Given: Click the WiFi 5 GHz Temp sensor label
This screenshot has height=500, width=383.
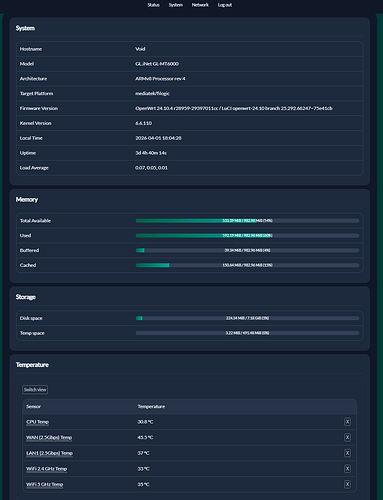Looking at the screenshot, I should coord(45,485).
